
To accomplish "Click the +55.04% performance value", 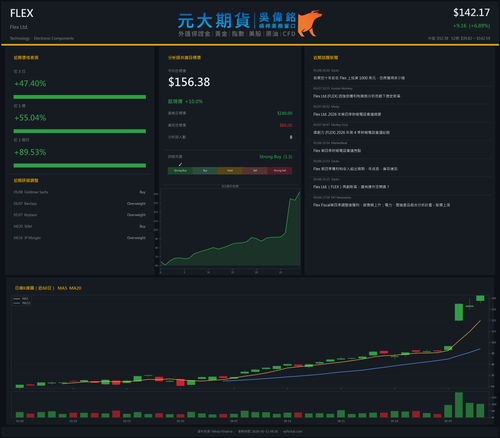I will coord(30,118).
